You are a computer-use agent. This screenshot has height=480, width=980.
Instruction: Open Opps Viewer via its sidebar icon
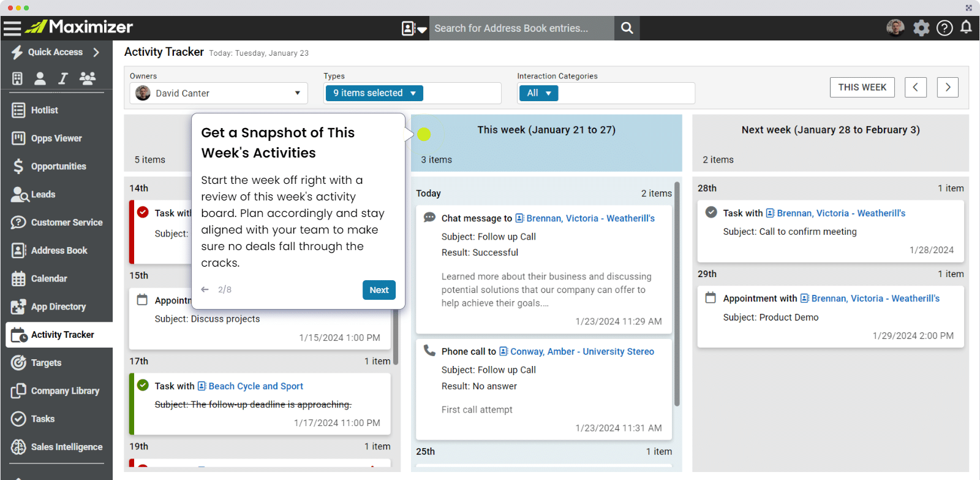[18, 139]
